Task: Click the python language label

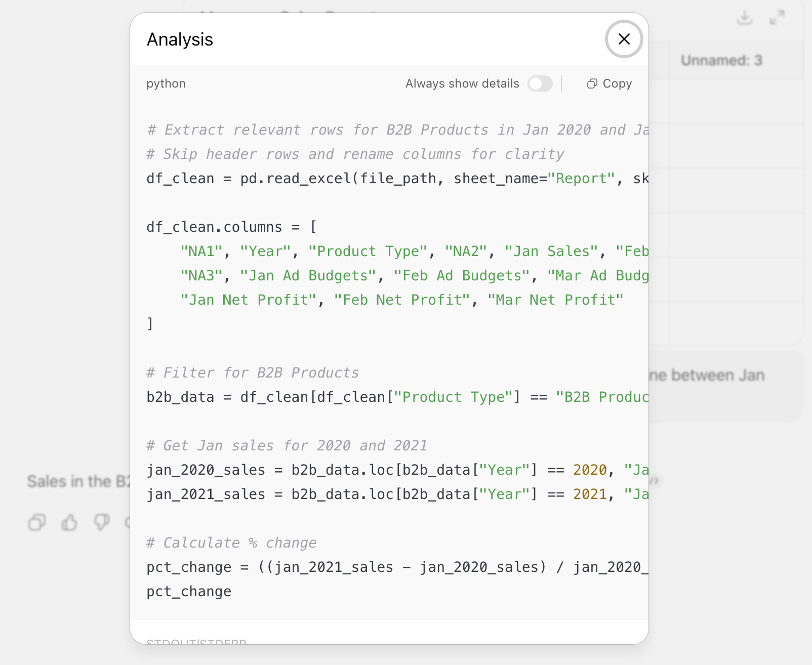Action: pyautogui.click(x=166, y=84)
